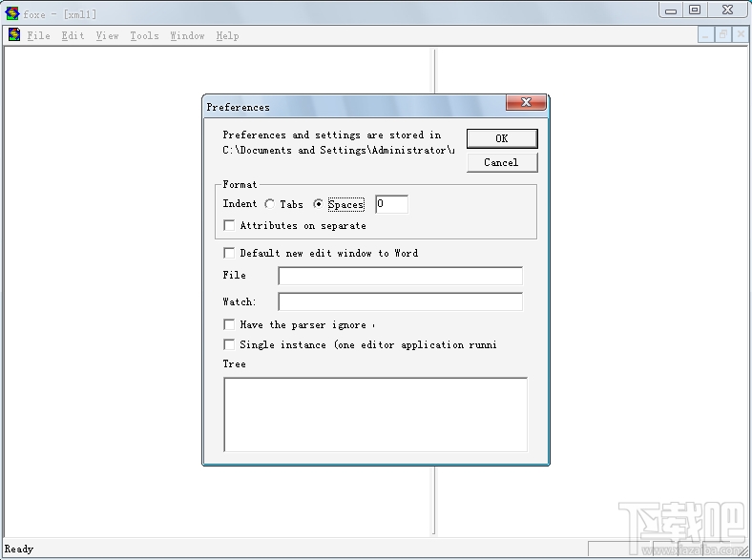Screen dimensions: 752x560
Task: Open the Help menu
Action: click(227, 35)
